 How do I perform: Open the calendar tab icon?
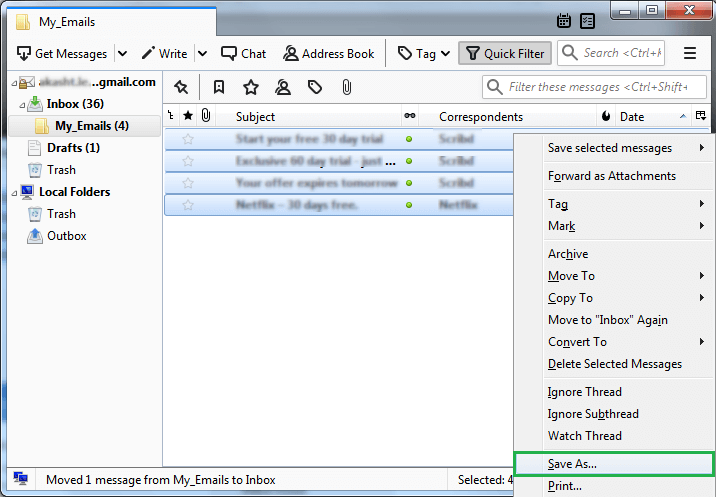point(563,21)
